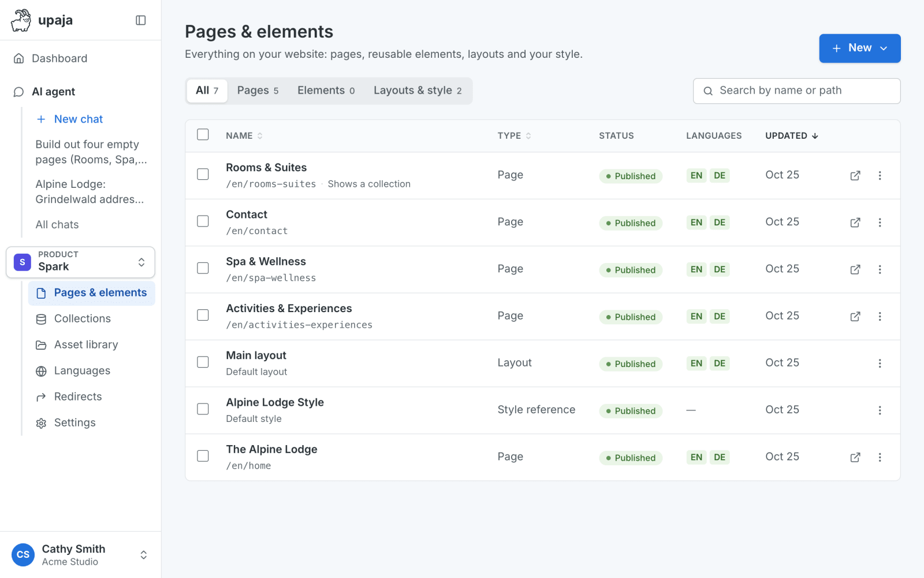924x578 pixels.
Task: Tick The Alpine Lodge row checkbox
Action: 203,456
